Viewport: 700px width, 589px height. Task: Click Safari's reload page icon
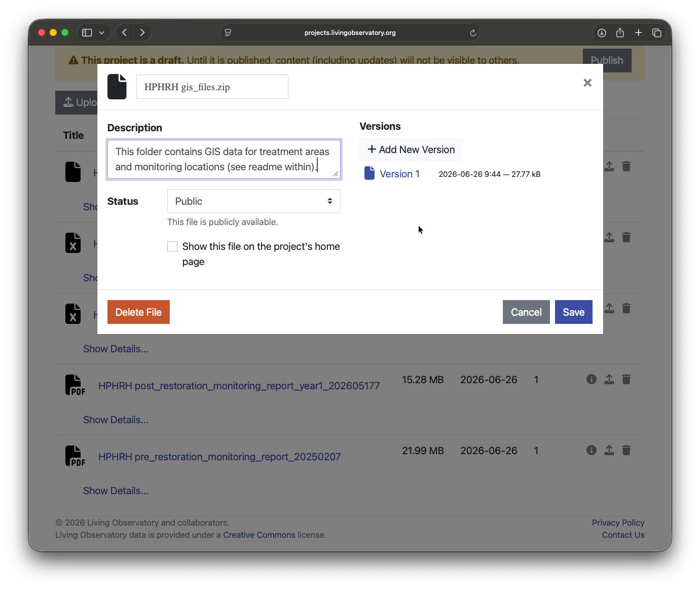473,33
